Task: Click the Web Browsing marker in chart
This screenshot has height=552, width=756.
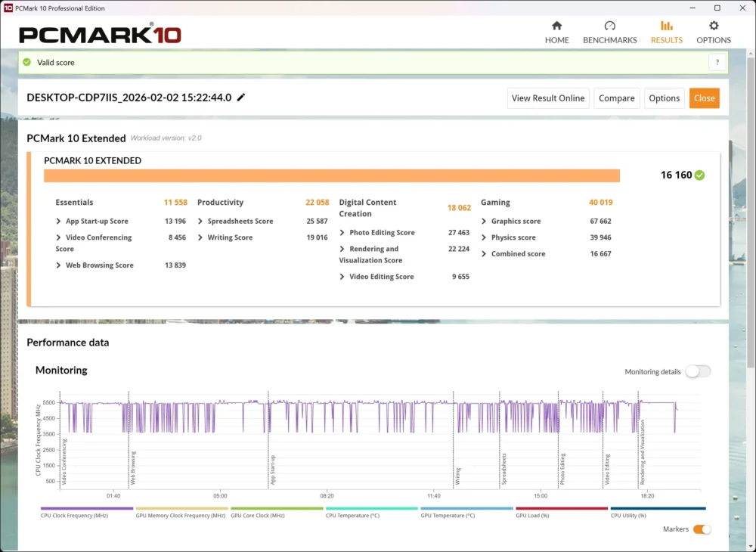Action: pos(133,467)
